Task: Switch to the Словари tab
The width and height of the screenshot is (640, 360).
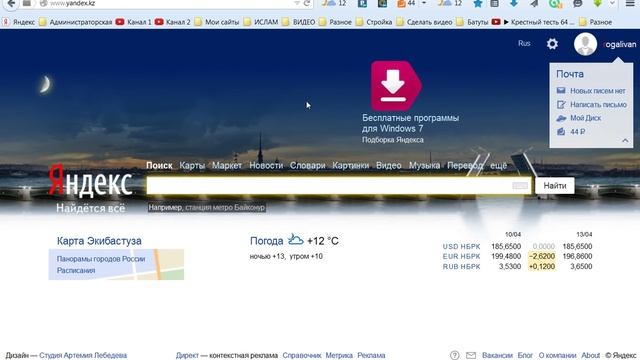Action: coord(307,165)
